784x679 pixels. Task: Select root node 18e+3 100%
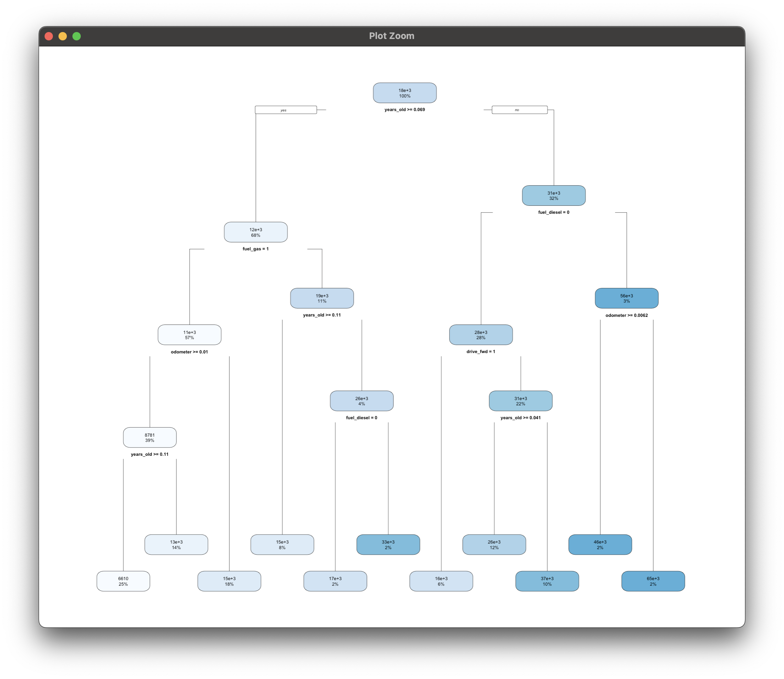[x=405, y=93]
